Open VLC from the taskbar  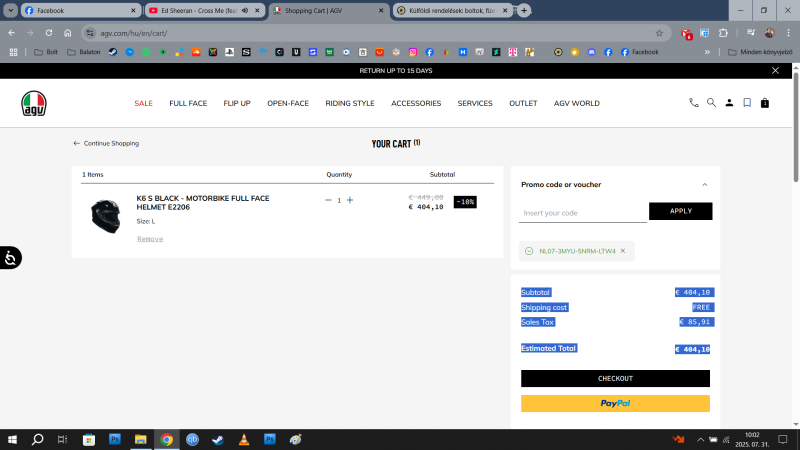pyautogui.click(x=244, y=439)
